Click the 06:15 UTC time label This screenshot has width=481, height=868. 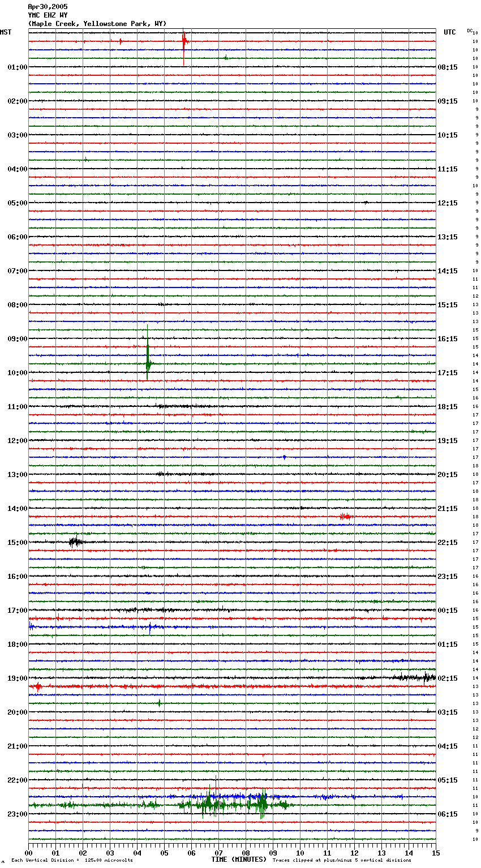[x=448, y=814]
